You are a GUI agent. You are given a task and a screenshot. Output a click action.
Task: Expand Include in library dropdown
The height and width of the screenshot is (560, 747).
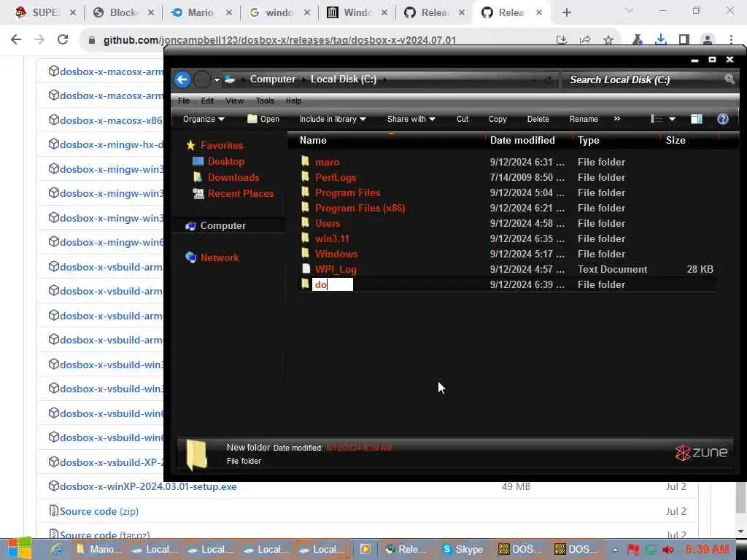tap(333, 119)
